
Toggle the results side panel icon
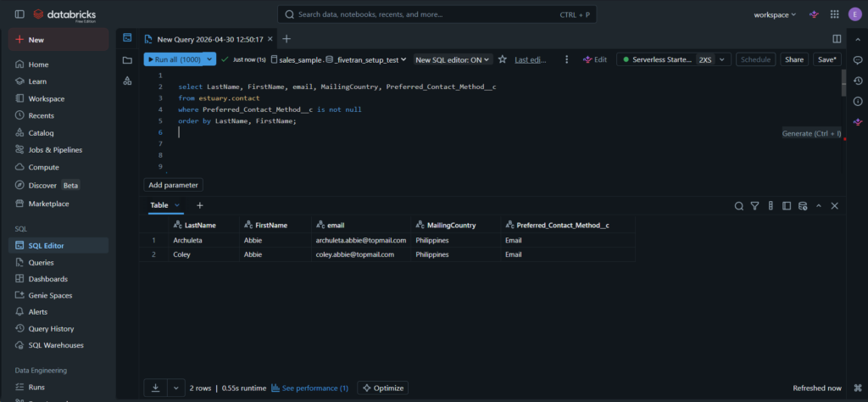[786, 206]
